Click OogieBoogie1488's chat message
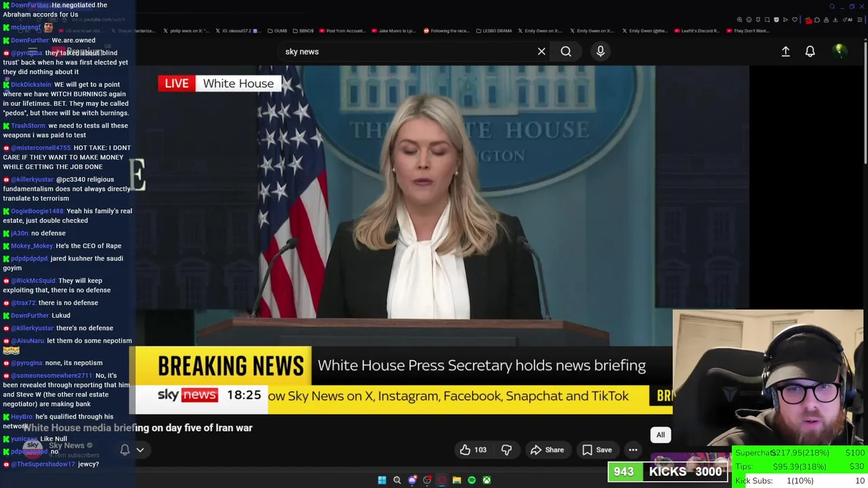This screenshot has height=488, width=868. [67, 216]
